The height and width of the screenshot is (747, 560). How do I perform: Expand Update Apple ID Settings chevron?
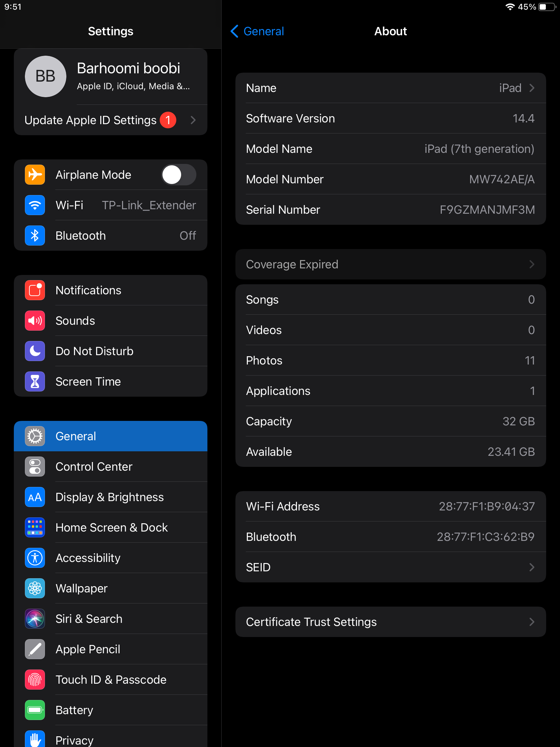(193, 120)
